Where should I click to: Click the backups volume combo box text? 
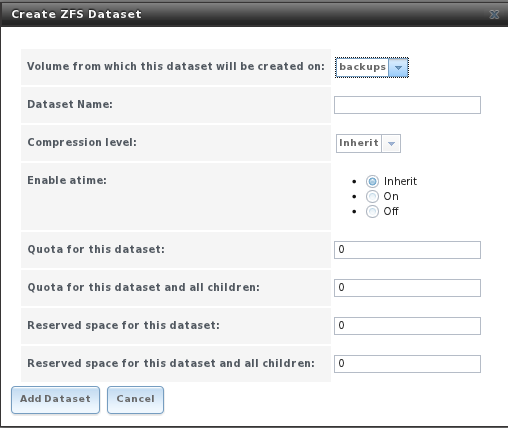coord(362,67)
